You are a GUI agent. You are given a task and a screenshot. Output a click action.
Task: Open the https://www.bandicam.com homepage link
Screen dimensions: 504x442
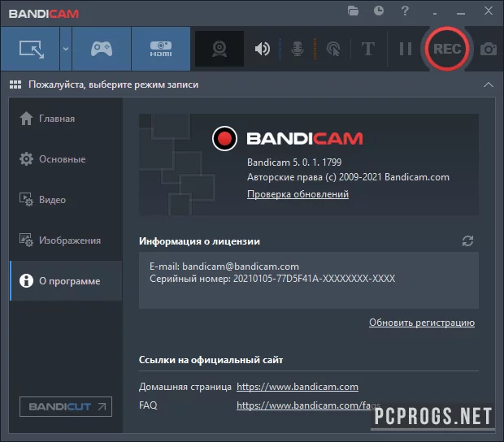(x=298, y=387)
